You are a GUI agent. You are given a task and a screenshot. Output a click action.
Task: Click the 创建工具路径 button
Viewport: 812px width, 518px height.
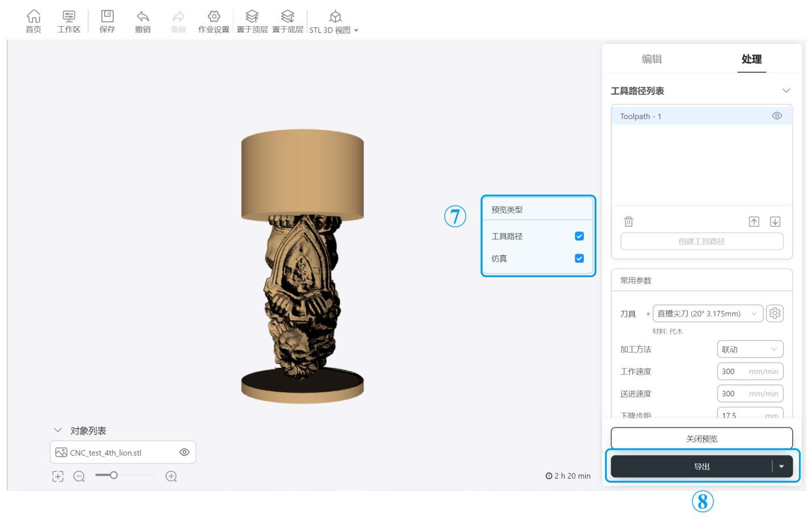click(702, 241)
